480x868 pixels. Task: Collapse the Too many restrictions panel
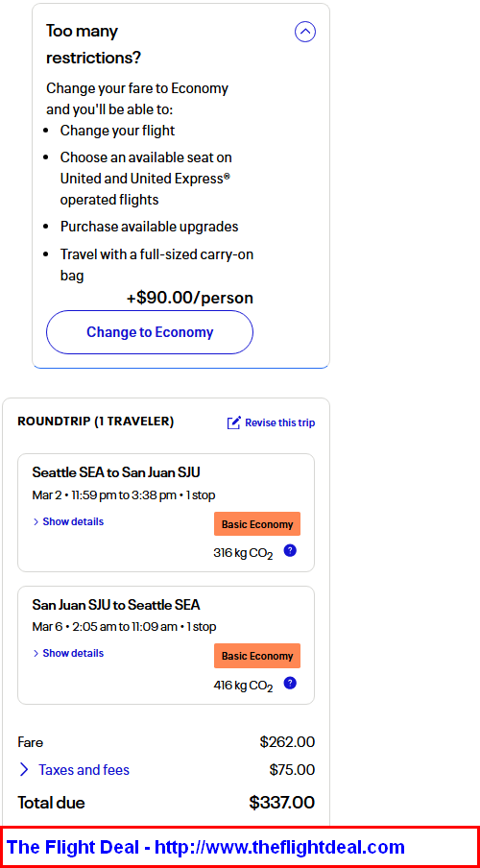pyautogui.click(x=305, y=32)
